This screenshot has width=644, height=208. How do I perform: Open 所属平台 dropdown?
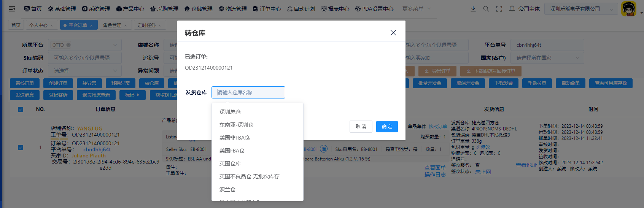click(84, 45)
